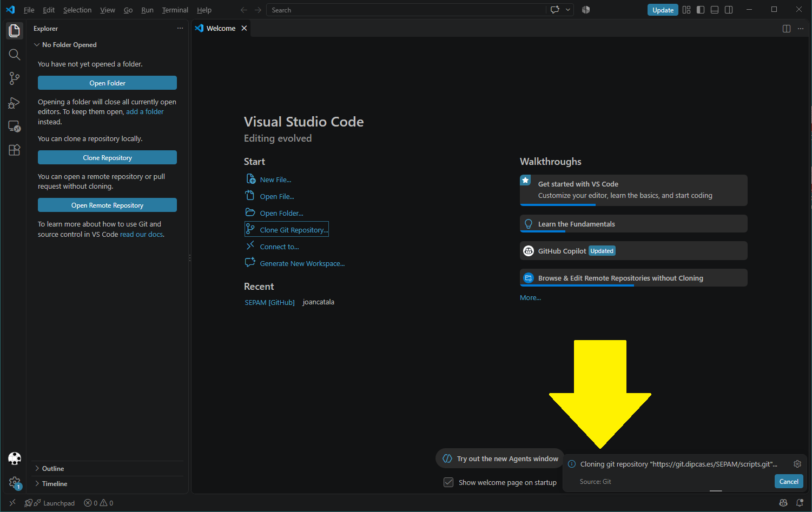
Task: Click the remote window icon in status bar
Action: [x=12, y=503]
